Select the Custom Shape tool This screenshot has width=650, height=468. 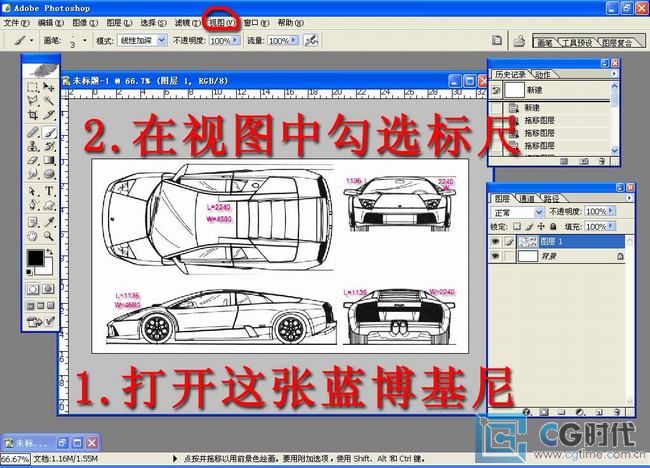pyautogui.click(x=49, y=205)
